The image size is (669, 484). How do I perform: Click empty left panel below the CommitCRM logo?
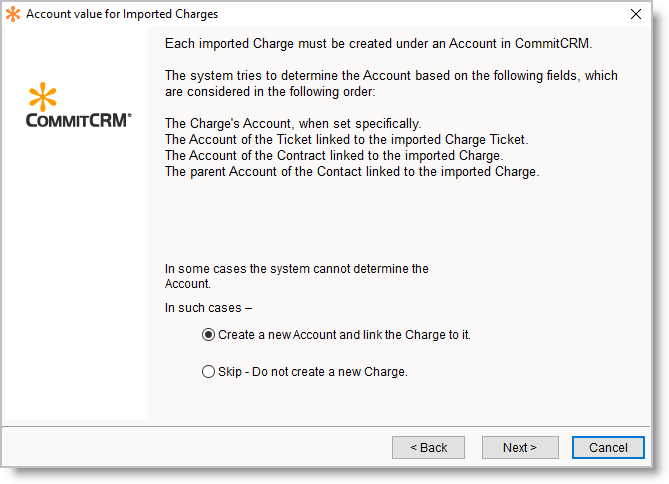(78, 280)
